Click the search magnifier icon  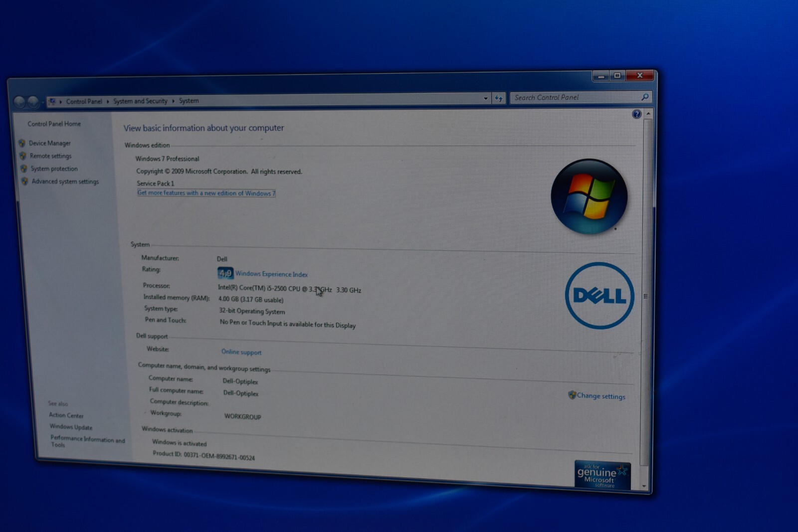[x=644, y=97]
